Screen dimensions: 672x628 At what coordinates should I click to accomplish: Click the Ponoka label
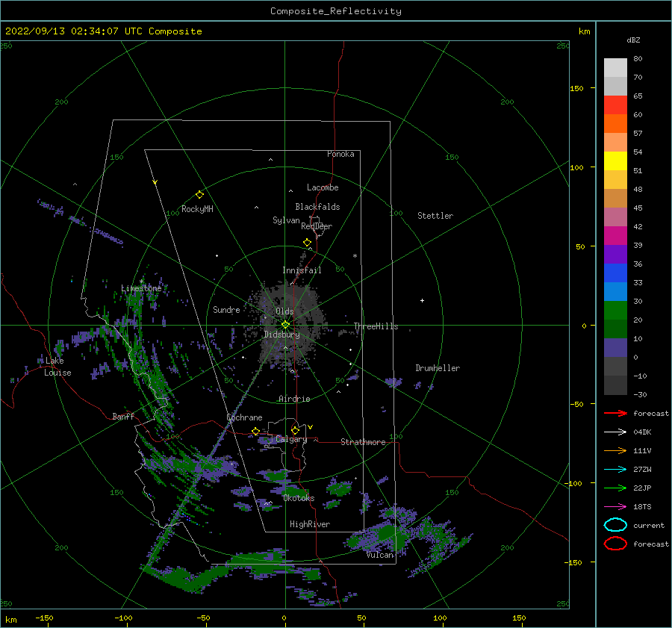coord(340,154)
